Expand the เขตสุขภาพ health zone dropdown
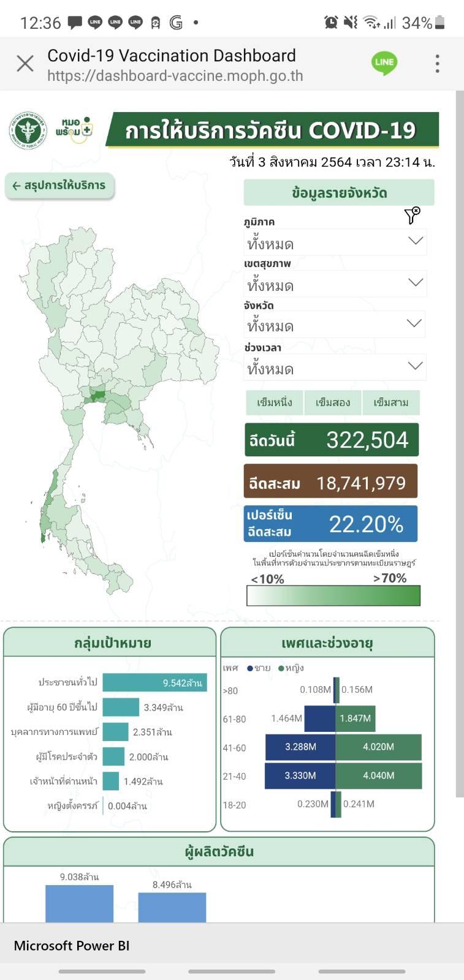Screen dimensions: 464x980 point(335,284)
